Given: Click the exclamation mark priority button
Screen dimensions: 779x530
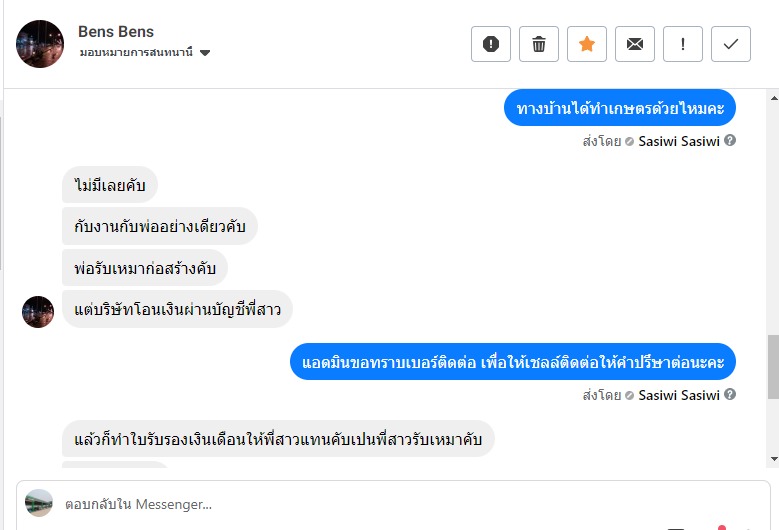Looking at the screenshot, I should [683, 44].
